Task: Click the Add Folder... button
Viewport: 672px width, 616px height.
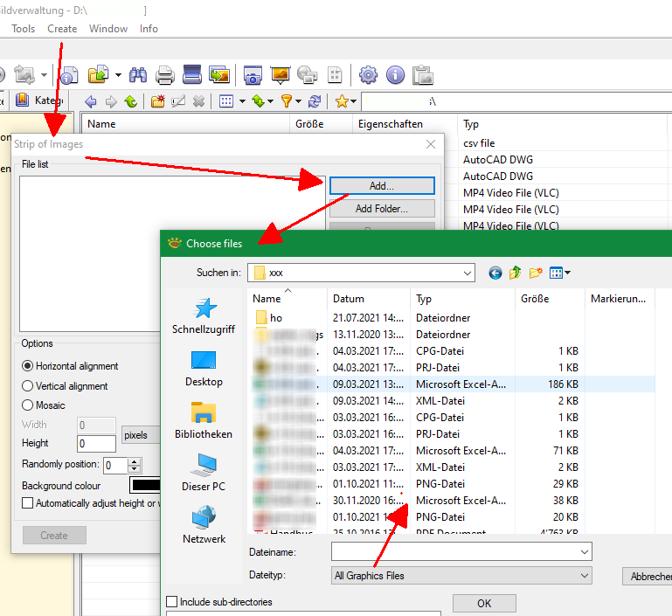Action: [381, 209]
